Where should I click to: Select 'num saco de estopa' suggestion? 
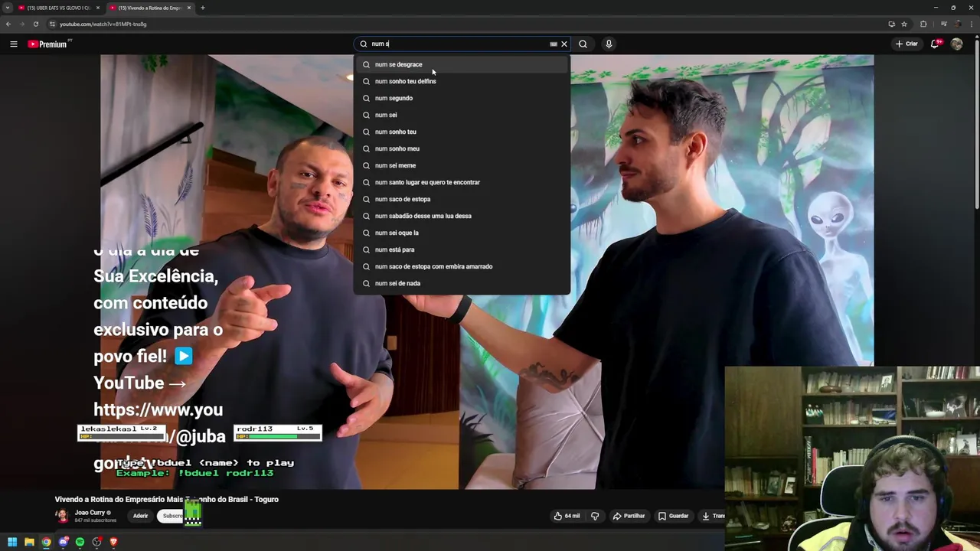click(462, 199)
